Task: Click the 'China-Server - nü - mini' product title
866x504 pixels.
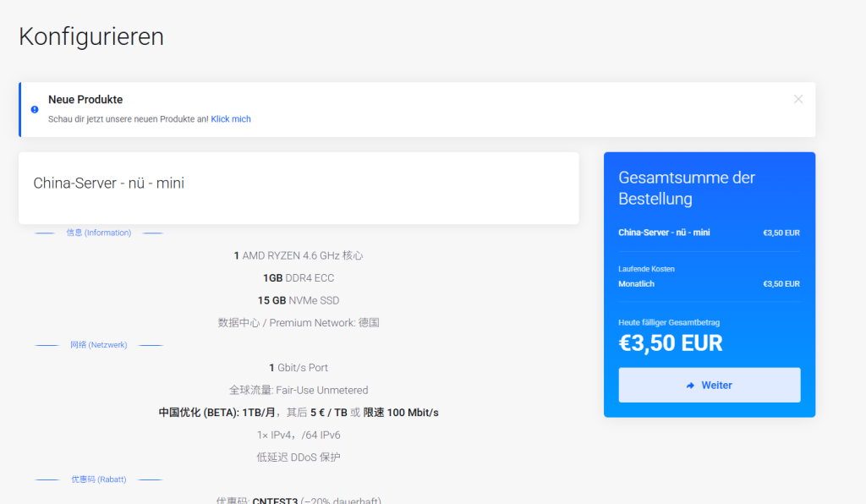Action: tap(109, 183)
